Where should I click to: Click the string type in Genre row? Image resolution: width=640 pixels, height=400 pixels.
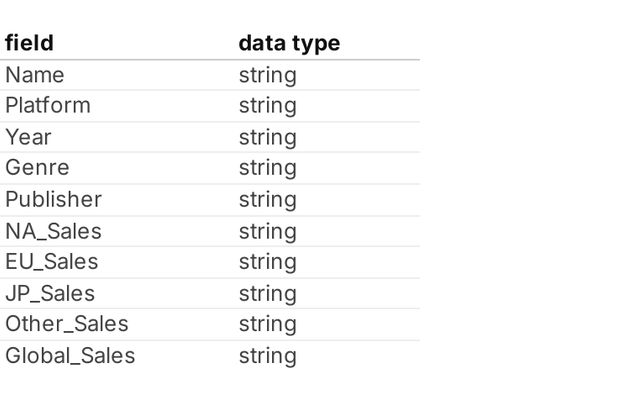[267, 168]
